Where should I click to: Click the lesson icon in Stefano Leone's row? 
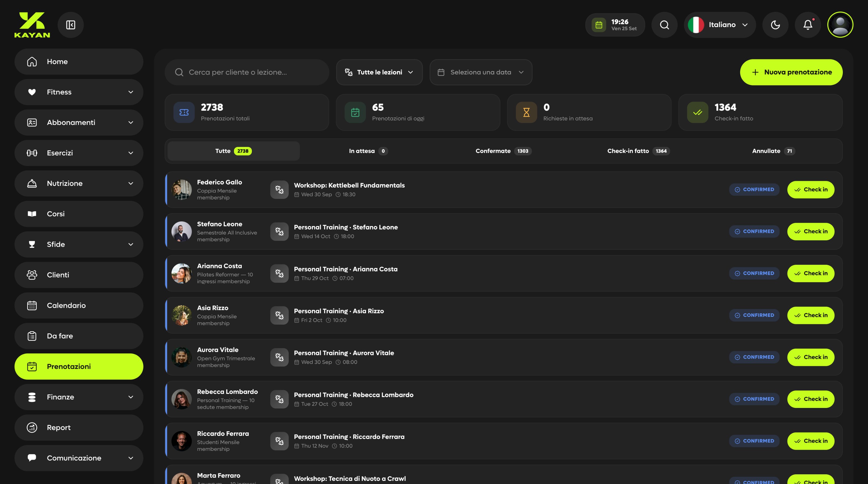click(x=279, y=231)
